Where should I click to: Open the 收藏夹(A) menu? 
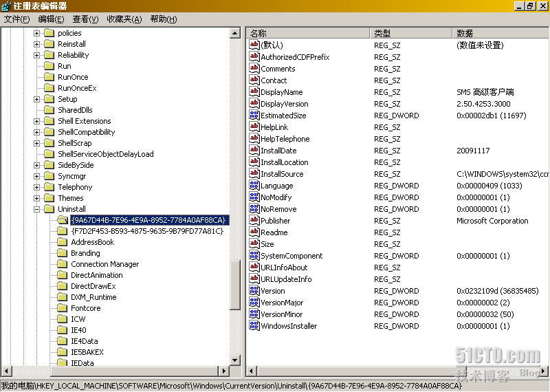(x=124, y=19)
